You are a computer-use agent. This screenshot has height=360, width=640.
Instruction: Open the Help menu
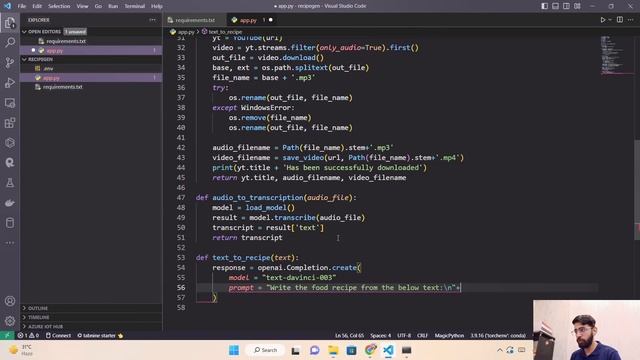(x=157, y=6)
